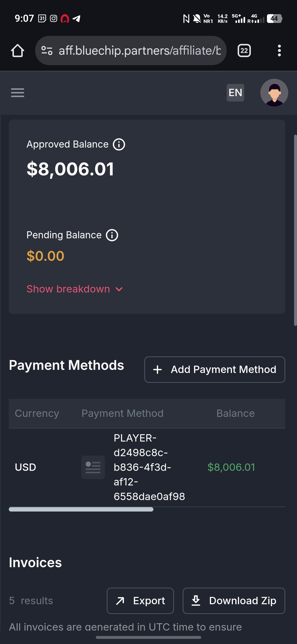Show Pending Balance info tooltip
This screenshot has height=644, width=297.
point(112,235)
